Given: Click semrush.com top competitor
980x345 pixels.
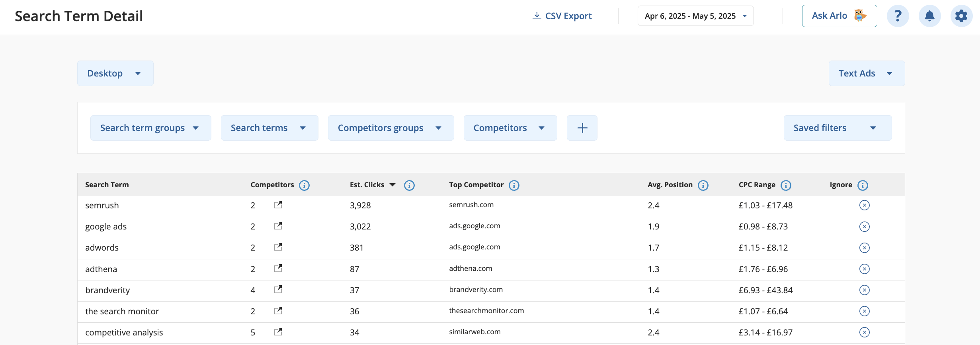Looking at the screenshot, I should click(x=471, y=205).
